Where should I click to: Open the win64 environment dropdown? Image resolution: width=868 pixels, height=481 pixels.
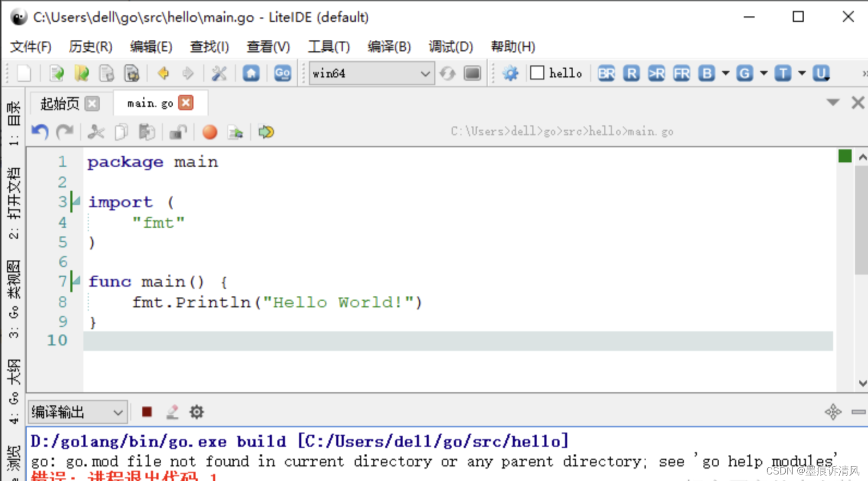(372, 73)
